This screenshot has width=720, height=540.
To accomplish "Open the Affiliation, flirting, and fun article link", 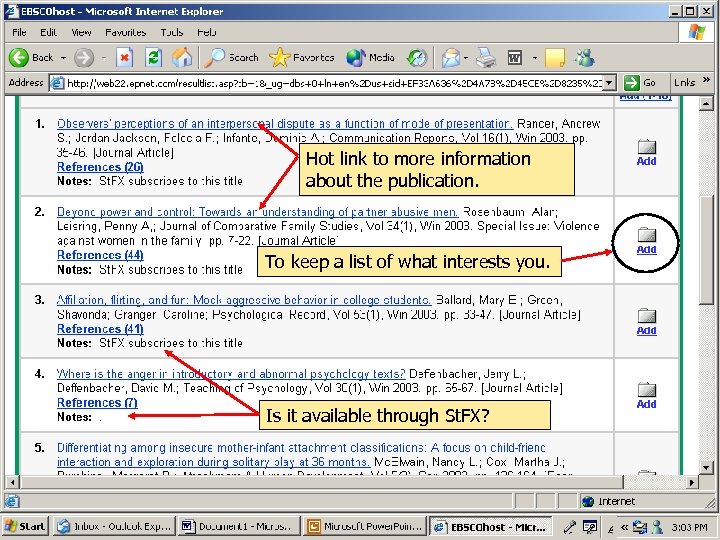I will [244, 300].
